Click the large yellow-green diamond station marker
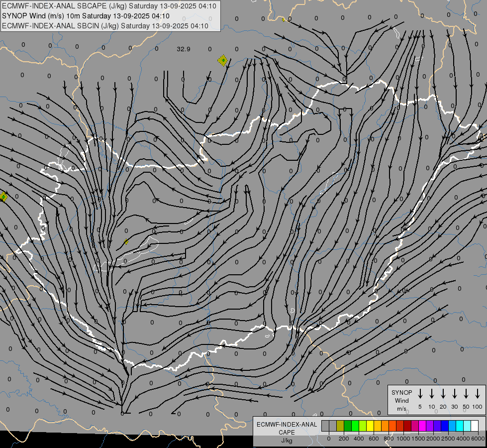The width and height of the screenshot is (487, 448). tap(223, 60)
